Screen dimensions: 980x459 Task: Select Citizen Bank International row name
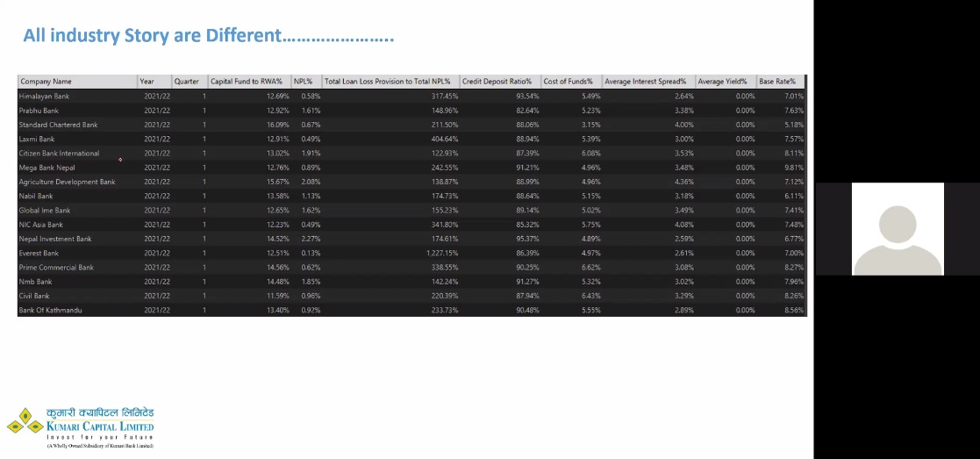point(59,154)
